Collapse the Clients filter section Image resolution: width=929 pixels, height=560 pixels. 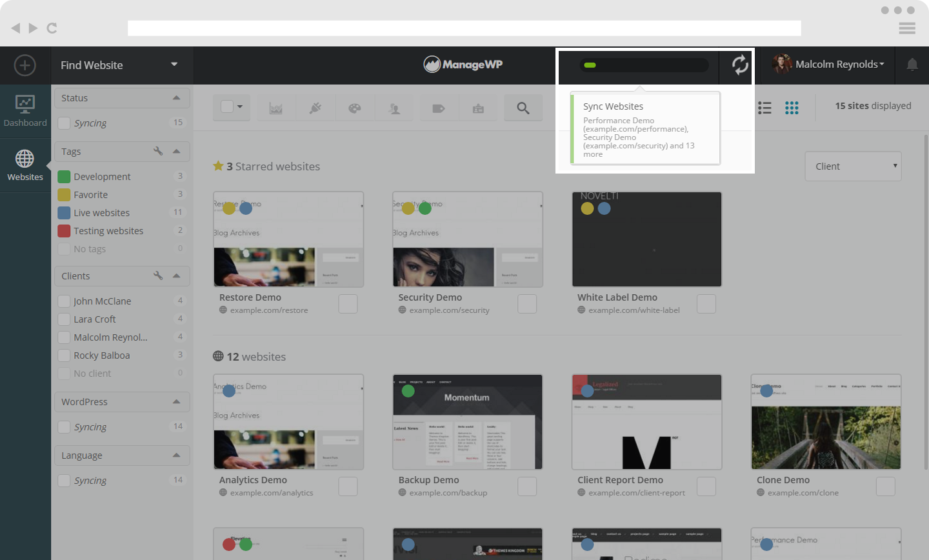(176, 275)
